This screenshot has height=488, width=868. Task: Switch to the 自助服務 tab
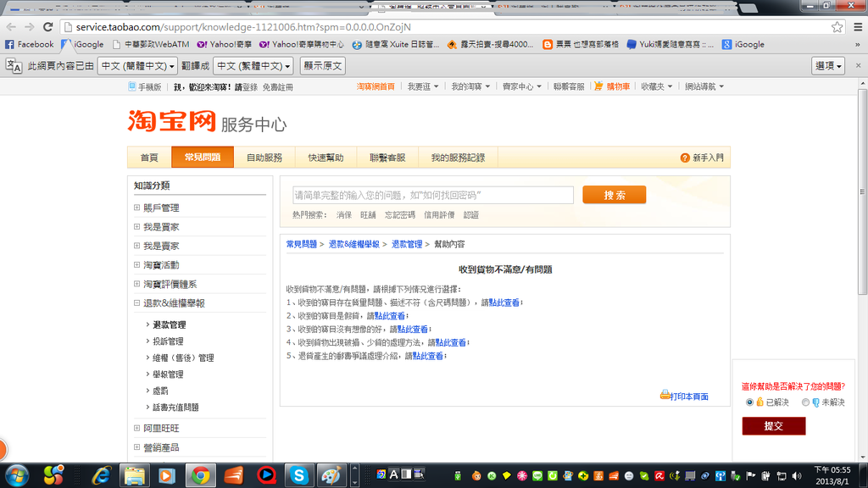pyautogui.click(x=264, y=157)
